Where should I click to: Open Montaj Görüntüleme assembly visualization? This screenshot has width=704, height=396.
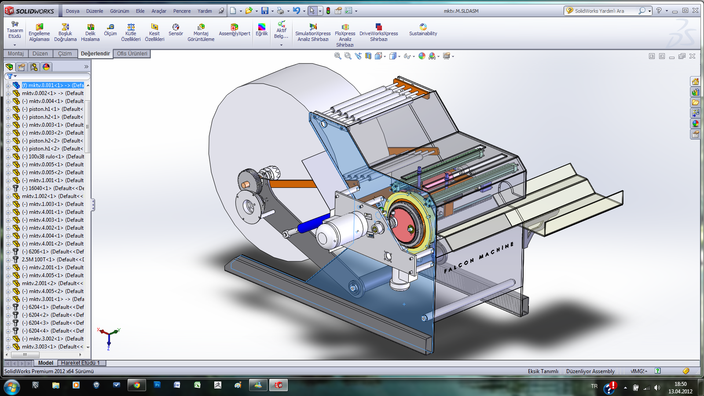(x=201, y=33)
